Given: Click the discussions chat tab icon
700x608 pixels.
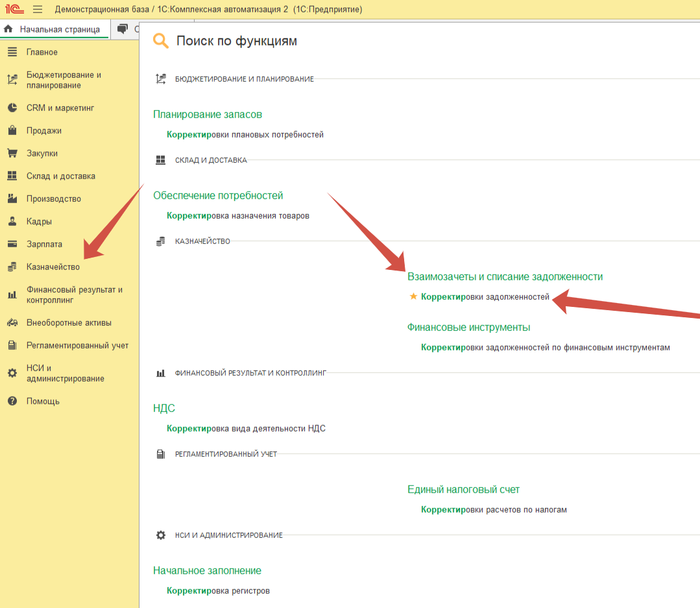Looking at the screenshot, I should [123, 29].
